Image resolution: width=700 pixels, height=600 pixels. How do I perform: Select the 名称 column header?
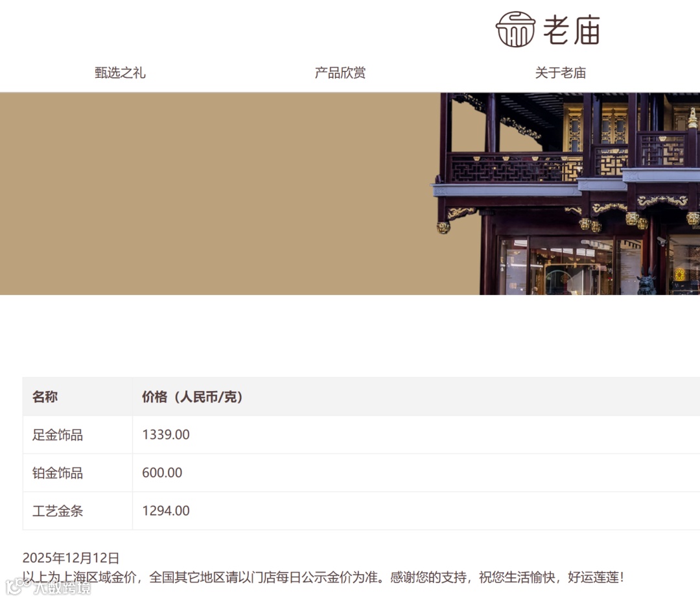45,396
